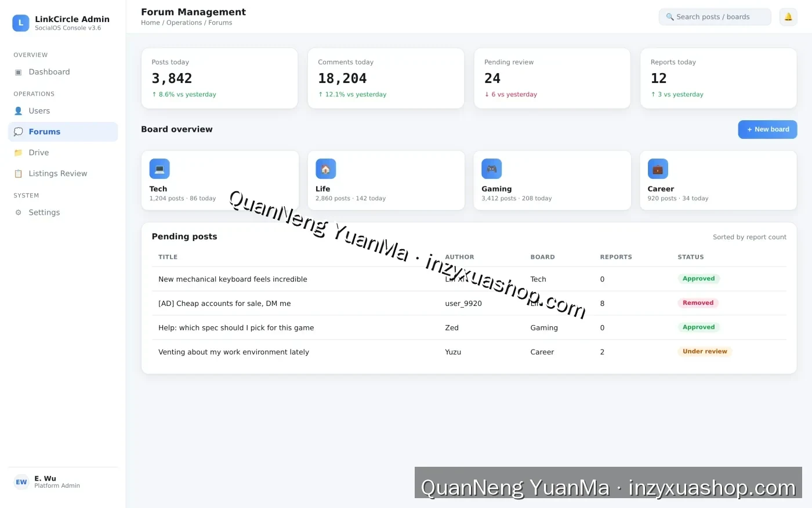The image size is (812, 508).
Task: Click the AUTHOR column header
Action: [459, 257]
